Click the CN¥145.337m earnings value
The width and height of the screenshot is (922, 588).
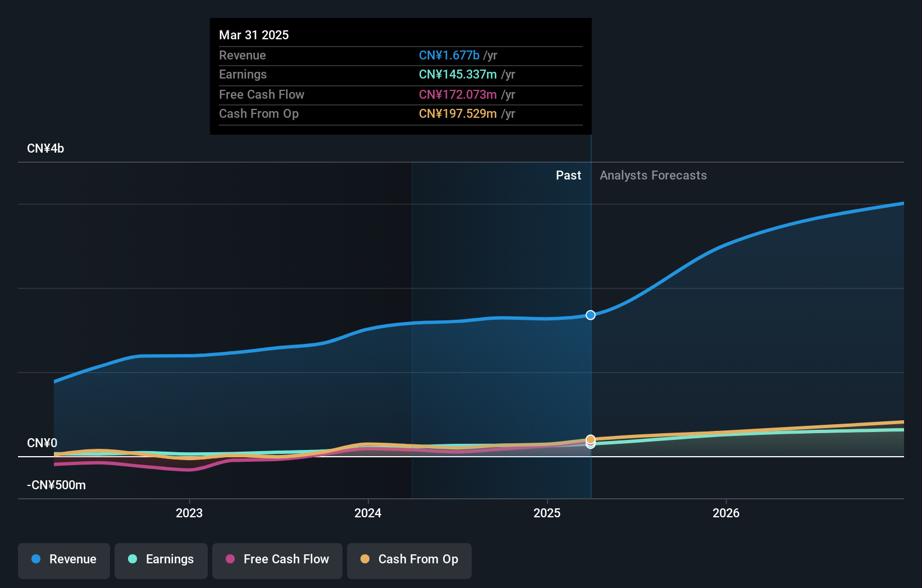(x=458, y=74)
